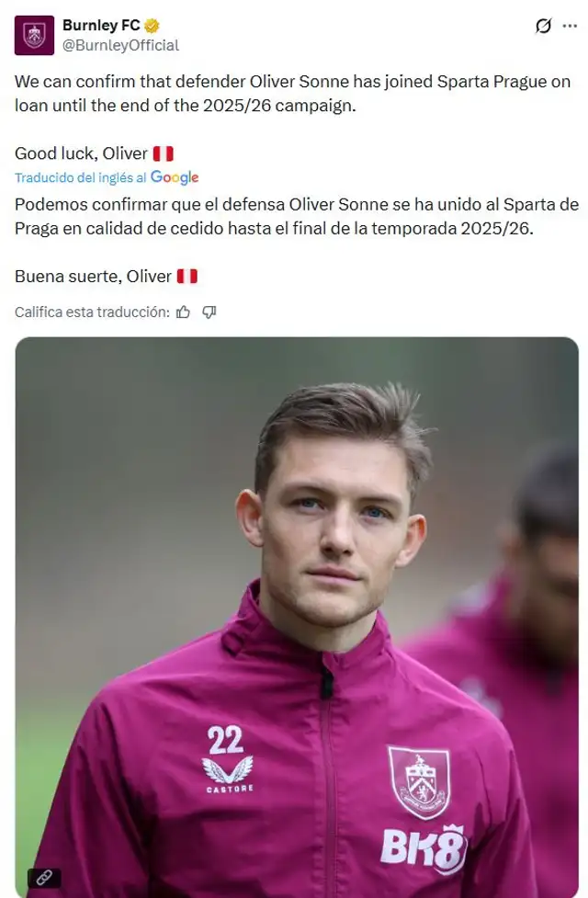The width and height of the screenshot is (588, 898).
Task: Click the "Califica esta traducción" label
Action: 92,313
